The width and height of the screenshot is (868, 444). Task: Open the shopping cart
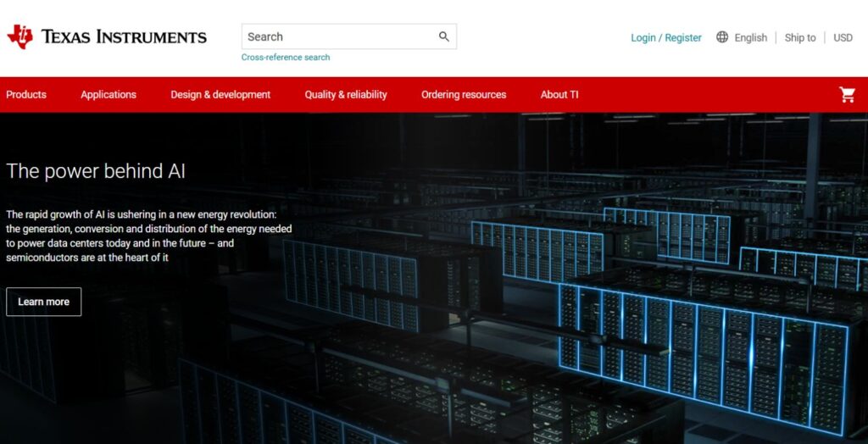[847, 95]
